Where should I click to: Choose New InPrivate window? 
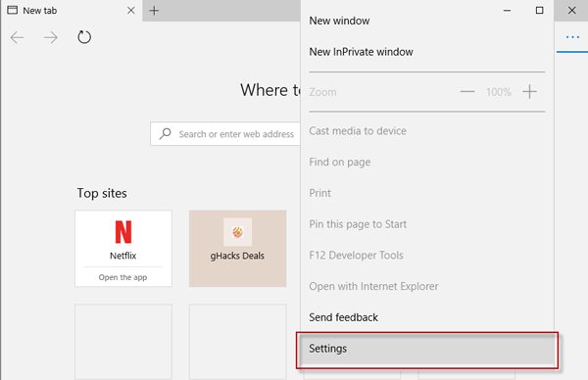coord(427,52)
